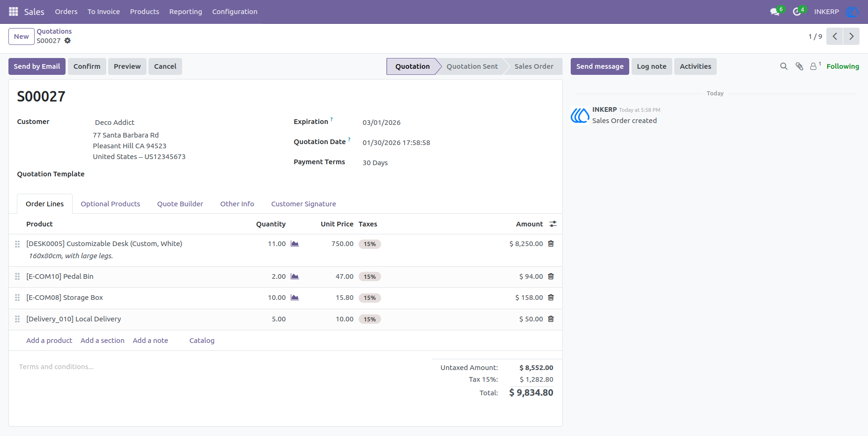Screen dimensions: 868x436
Task: Open the Configuration menu
Action: point(235,12)
